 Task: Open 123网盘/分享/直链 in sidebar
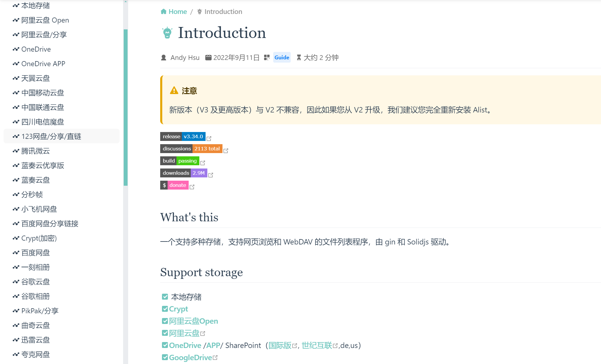[51, 136]
